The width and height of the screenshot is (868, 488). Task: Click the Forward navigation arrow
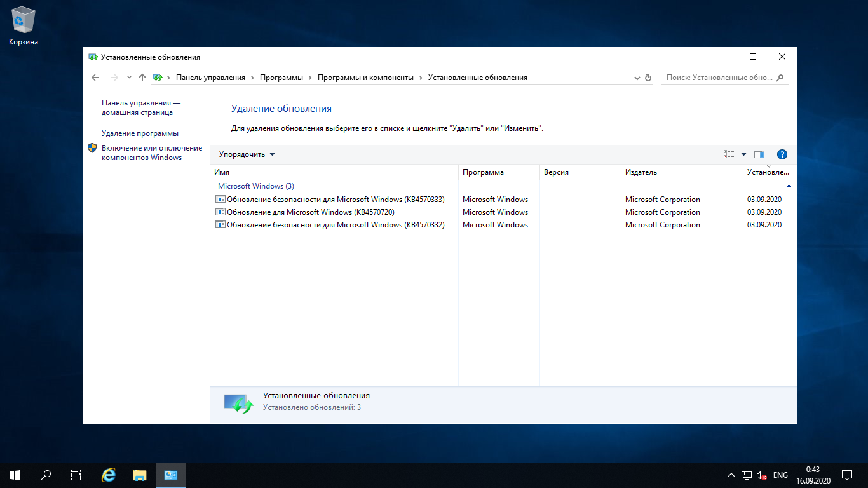114,78
